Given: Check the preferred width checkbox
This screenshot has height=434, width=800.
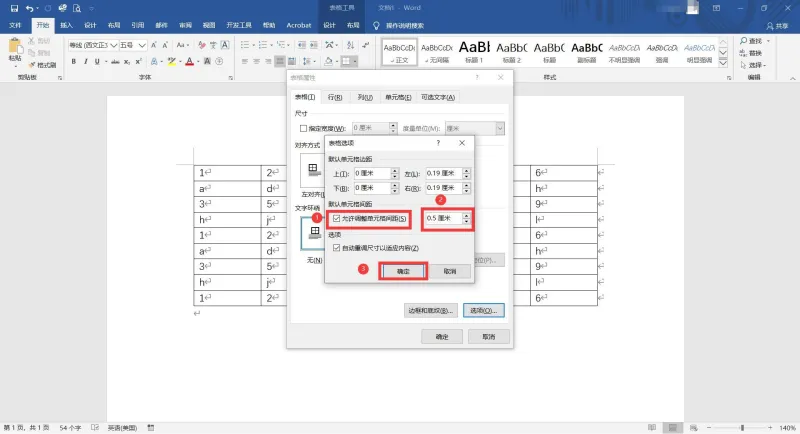Looking at the screenshot, I should pyautogui.click(x=304, y=129).
